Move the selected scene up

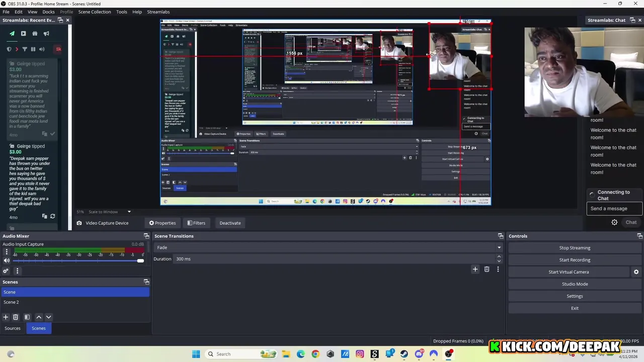[39, 317]
